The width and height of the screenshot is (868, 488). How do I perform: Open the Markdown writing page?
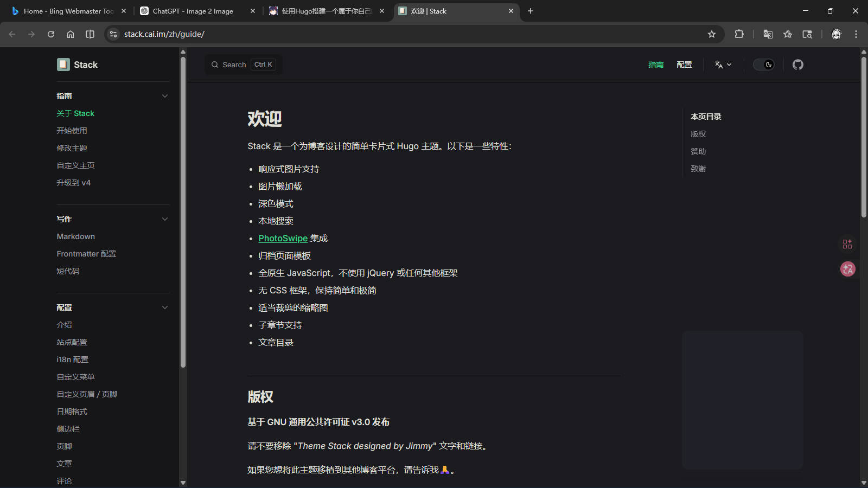coord(75,236)
